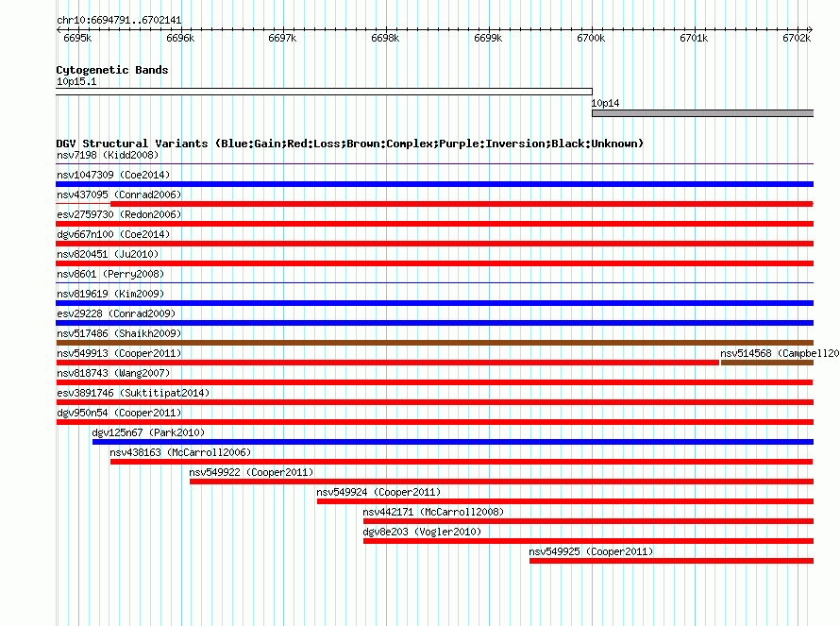
Task: Select the white 10p15.1 band bar
Action: (324, 92)
